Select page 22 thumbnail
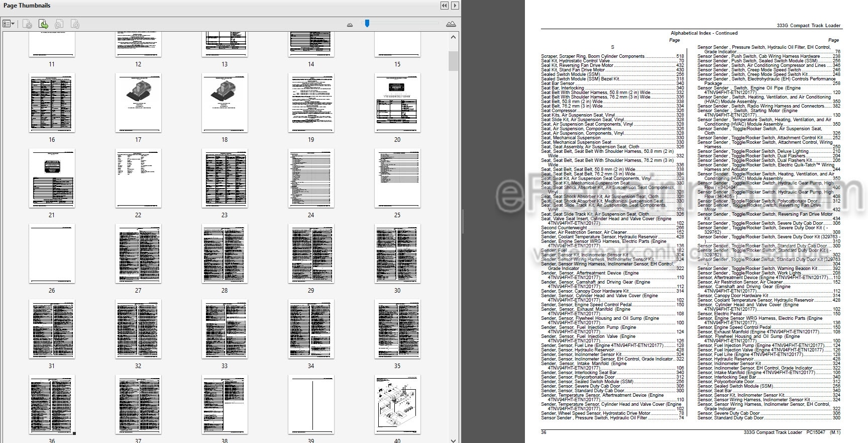Screen dimensions: 868x443 [x=138, y=178]
